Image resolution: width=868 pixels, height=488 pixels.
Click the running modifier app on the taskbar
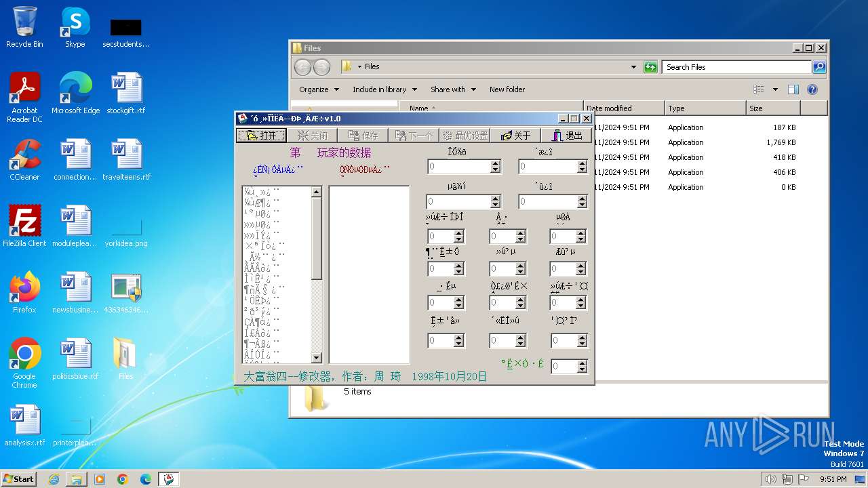[169, 479]
